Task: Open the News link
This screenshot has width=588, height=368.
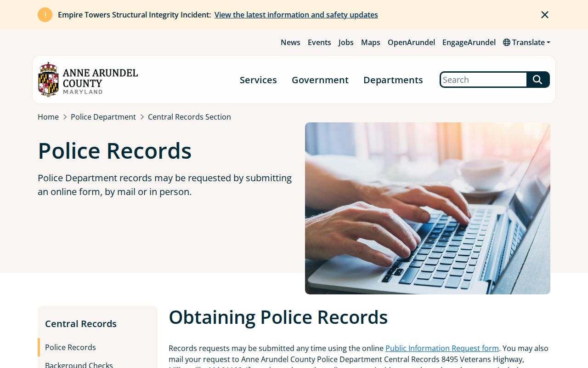Action: click(290, 42)
